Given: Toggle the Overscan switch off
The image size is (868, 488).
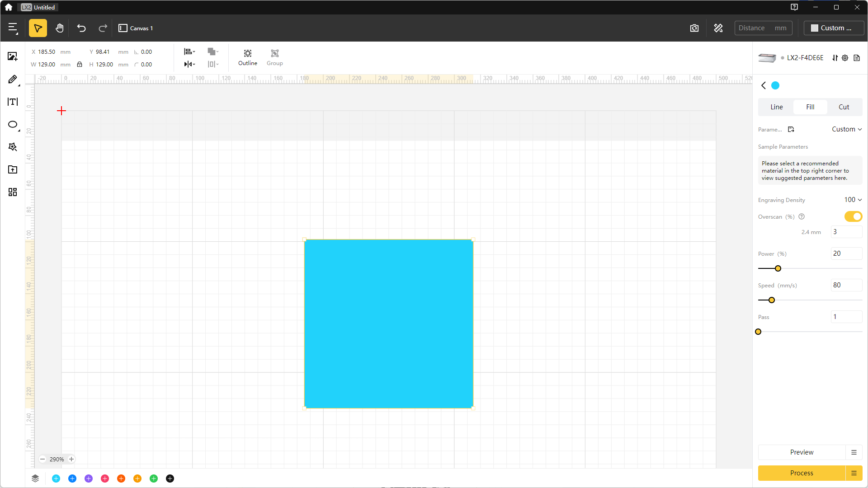Looking at the screenshot, I should coord(853,216).
